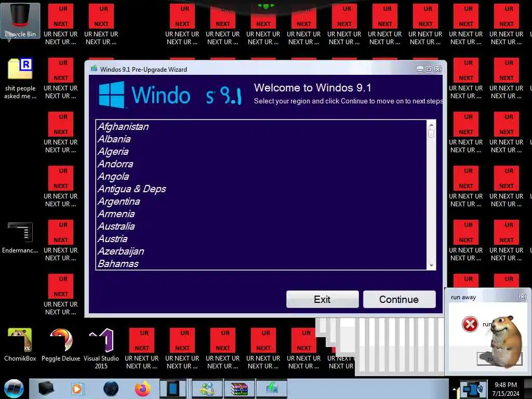
Task: Select 'Antigua & Deps' in the list
Action: click(x=261, y=189)
